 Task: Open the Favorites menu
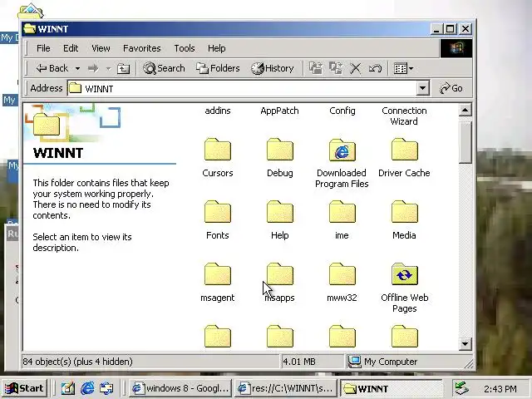[142, 48]
